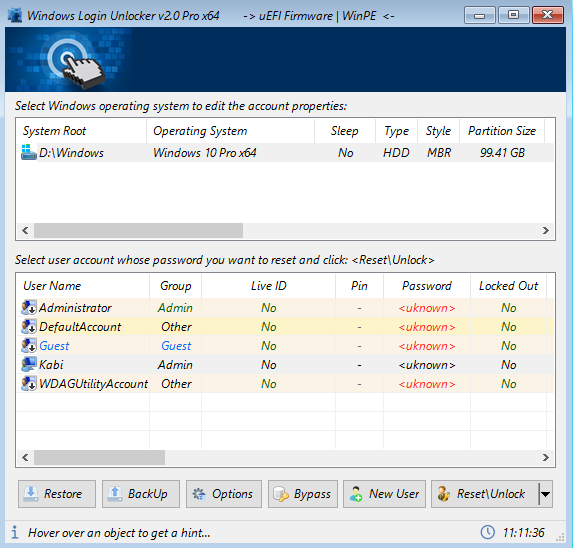Click left arrow of OS list scrollbar
The height and width of the screenshot is (548, 573).
coord(25,231)
